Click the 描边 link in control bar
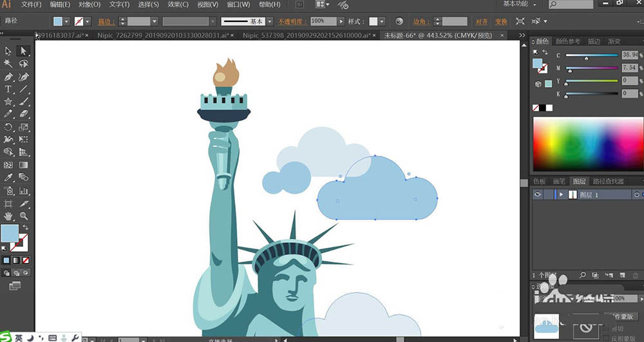This screenshot has height=342, width=644. (106, 21)
